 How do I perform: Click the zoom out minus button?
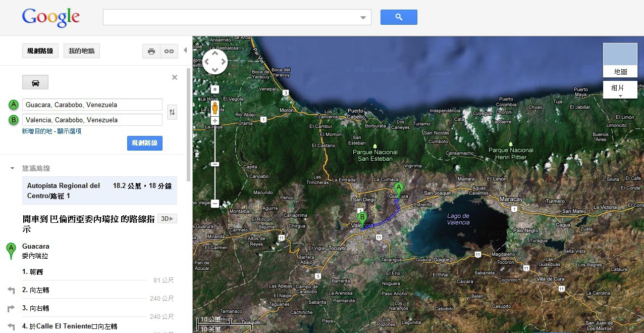point(215,204)
